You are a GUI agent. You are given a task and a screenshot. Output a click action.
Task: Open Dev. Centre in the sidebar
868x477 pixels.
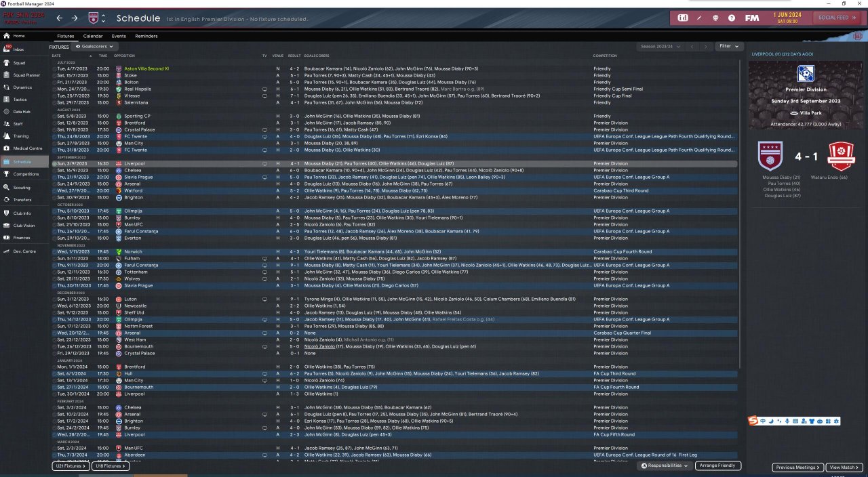(24, 251)
